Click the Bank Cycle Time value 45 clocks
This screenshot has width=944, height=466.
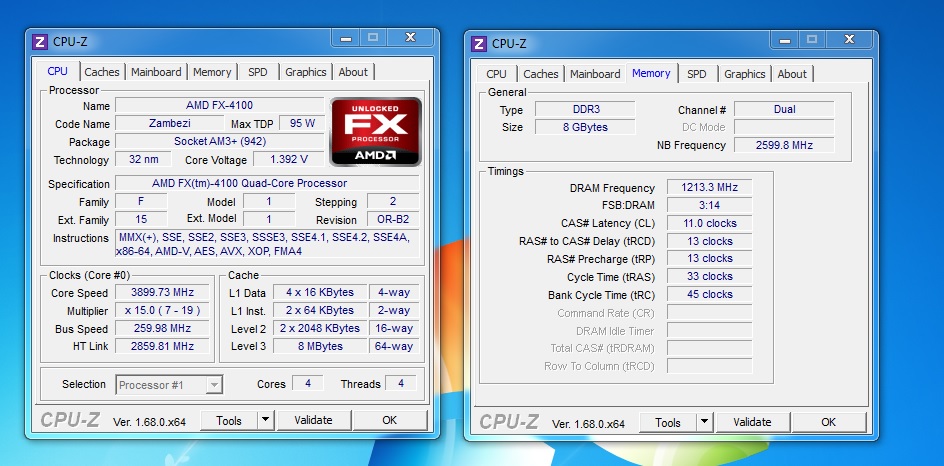pyautogui.click(x=709, y=294)
